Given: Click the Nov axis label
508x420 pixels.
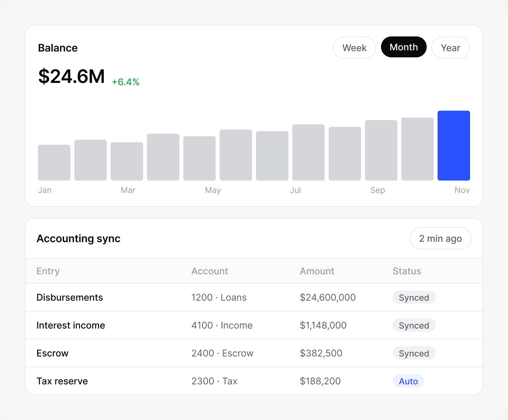Looking at the screenshot, I should [462, 190].
